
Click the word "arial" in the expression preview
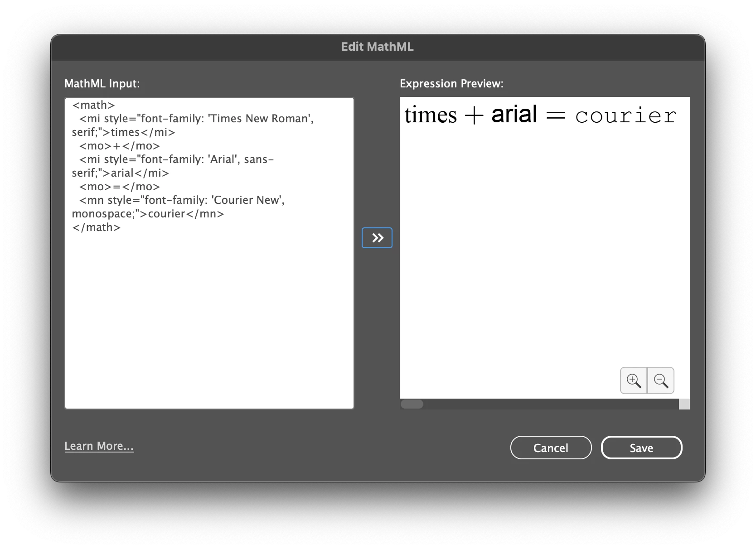coord(514,113)
